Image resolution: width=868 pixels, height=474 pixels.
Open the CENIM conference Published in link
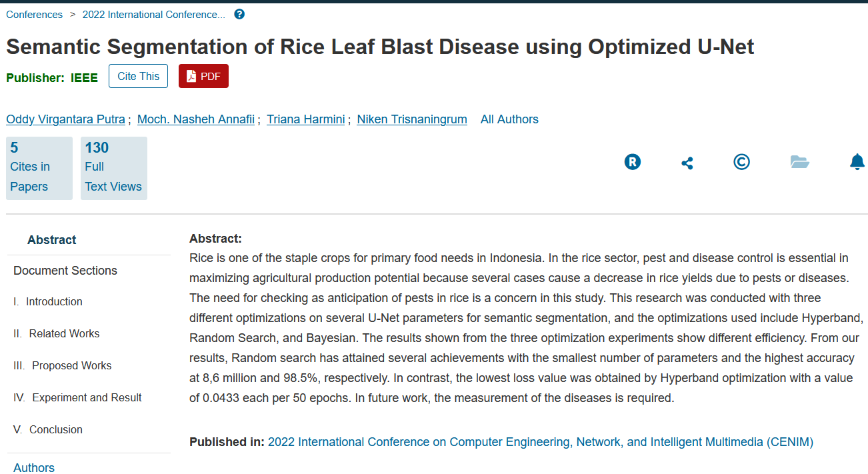[x=540, y=442]
